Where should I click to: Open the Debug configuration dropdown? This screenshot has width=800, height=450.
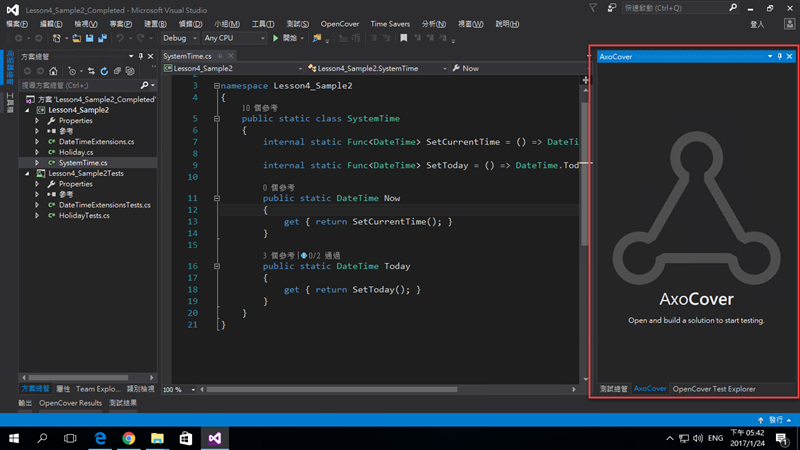click(x=180, y=38)
